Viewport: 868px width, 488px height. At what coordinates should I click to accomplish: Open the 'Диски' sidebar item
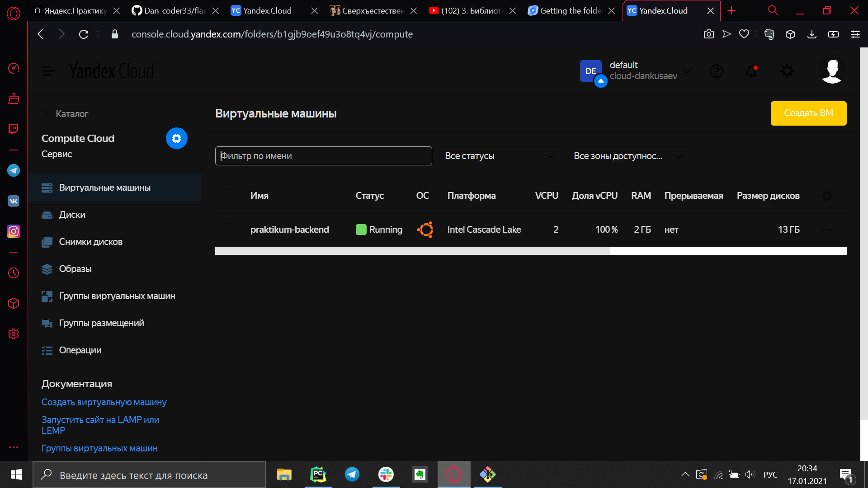pos(72,215)
